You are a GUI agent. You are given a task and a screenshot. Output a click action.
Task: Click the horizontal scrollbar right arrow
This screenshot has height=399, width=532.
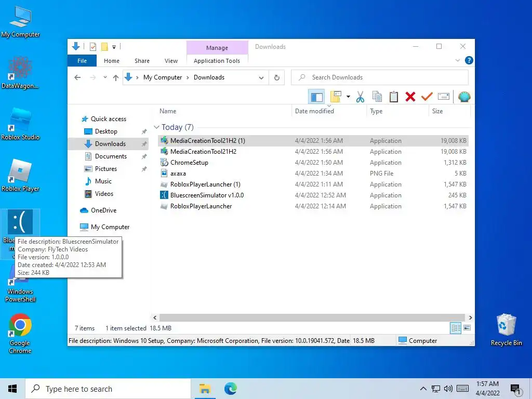[x=470, y=317]
